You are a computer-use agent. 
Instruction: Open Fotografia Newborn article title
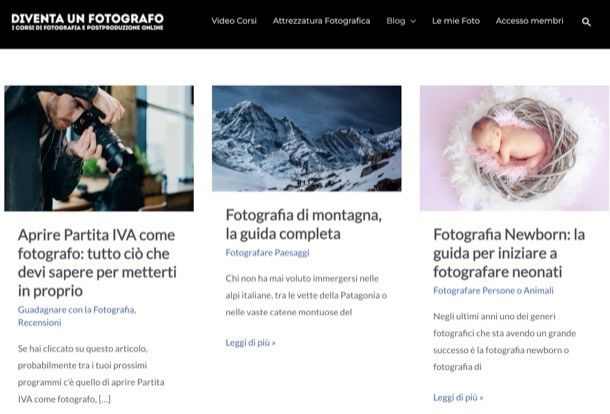[x=509, y=253]
